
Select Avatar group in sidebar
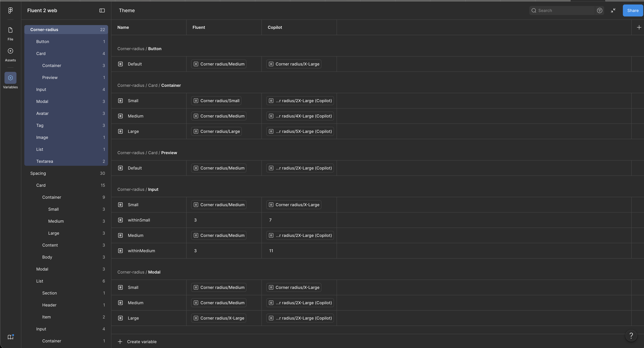click(66, 113)
